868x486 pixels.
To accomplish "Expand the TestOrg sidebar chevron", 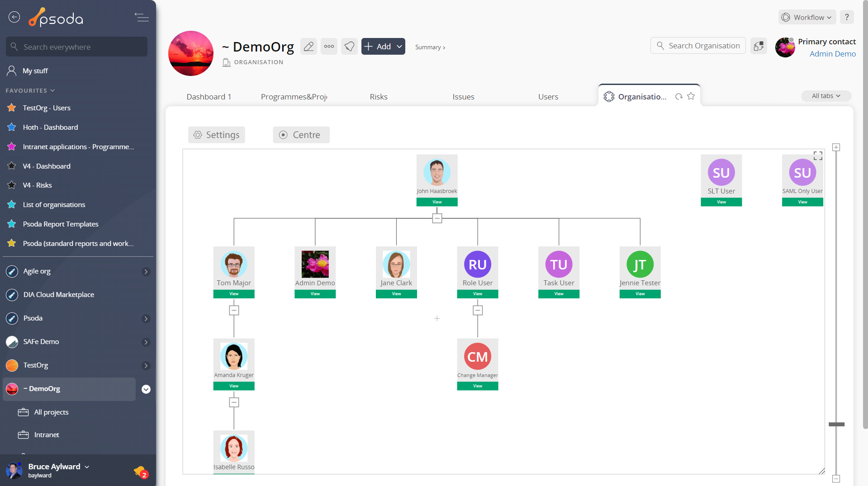I will tap(146, 366).
